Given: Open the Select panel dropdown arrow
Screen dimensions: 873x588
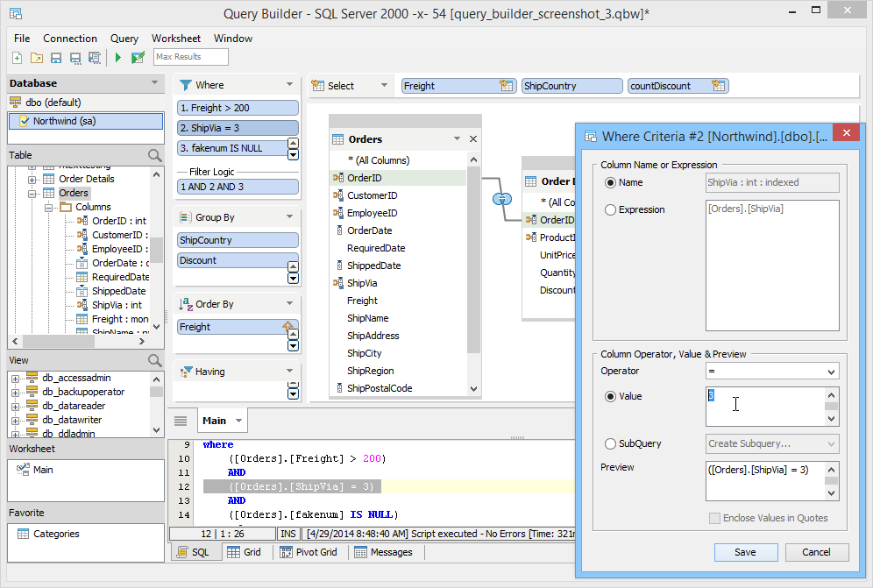Looking at the screenshot, I should click(x=384, y=85).
